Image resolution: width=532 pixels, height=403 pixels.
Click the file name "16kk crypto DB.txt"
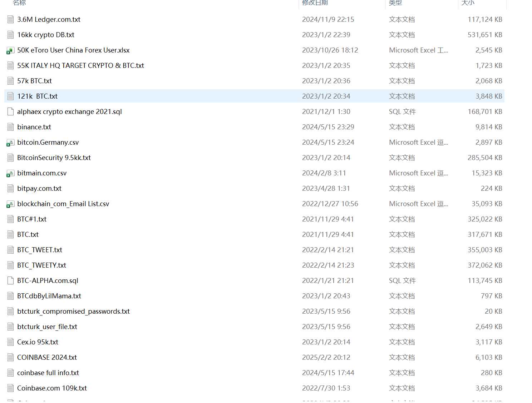(x=46, y=35)
